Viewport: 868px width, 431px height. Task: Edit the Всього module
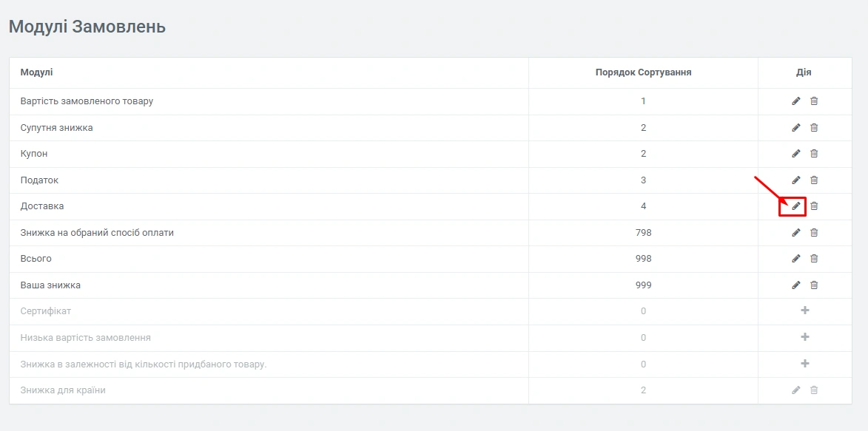click(x=796, y=259)
